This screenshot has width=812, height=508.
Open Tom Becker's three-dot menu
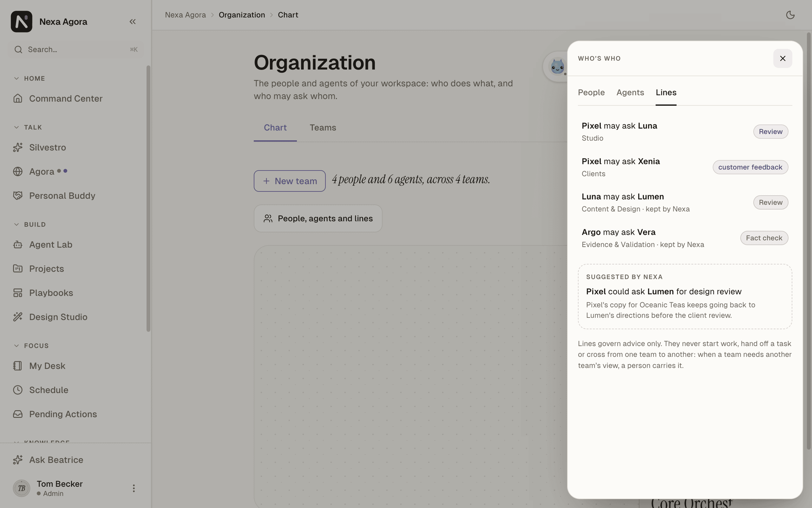pos(134,488)
